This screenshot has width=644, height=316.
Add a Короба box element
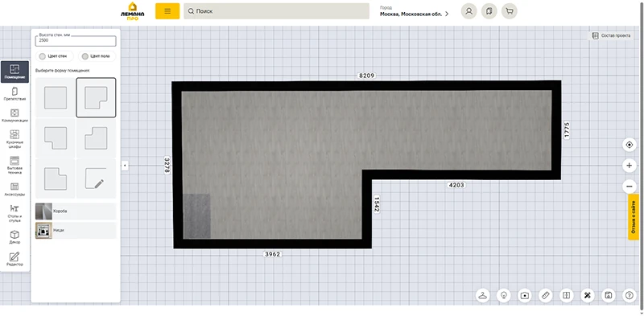[x=76, y=211]
